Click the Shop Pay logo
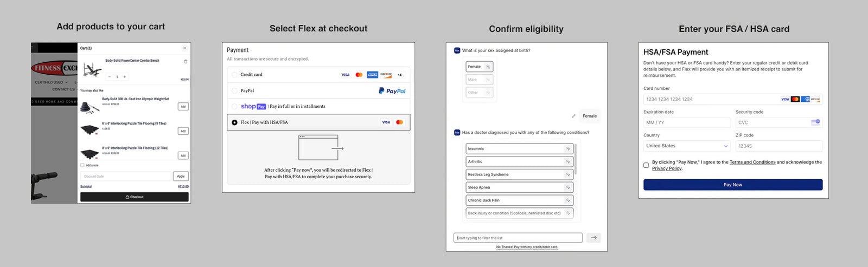 [x=253, y=107]
